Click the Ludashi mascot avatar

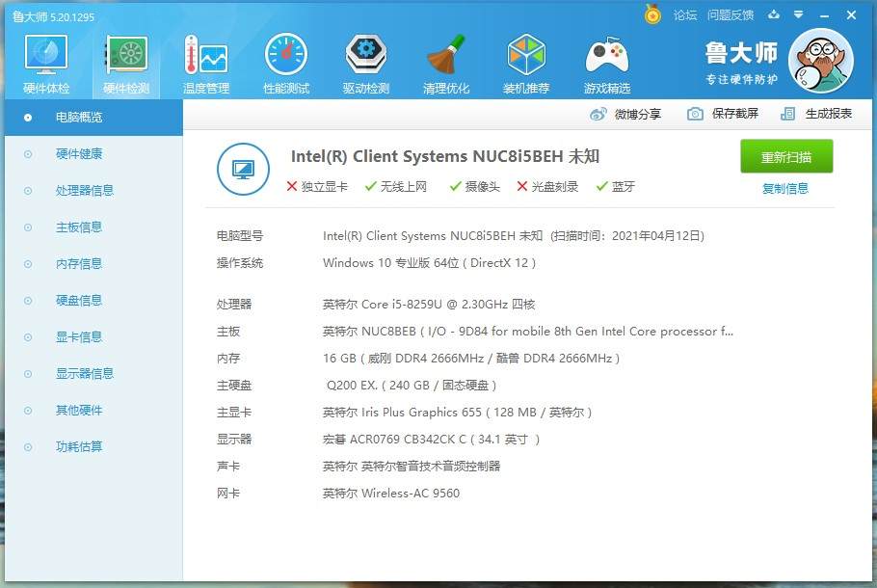click(821, 60)
